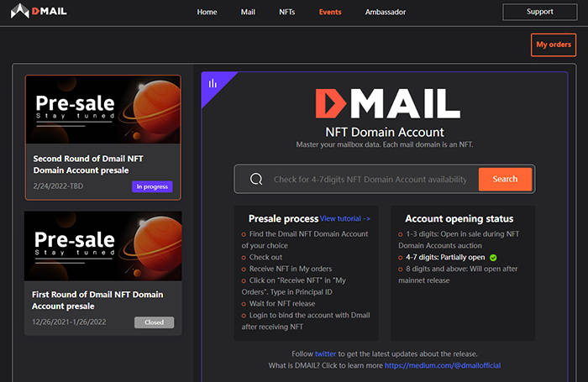
Task: Click the Account opening status heading
Action: point(459,218)
